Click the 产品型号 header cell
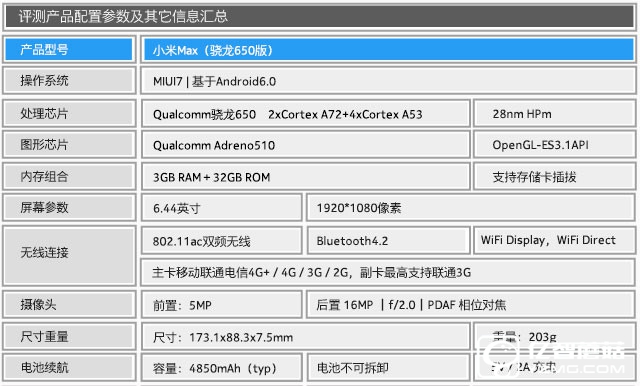This screenshot has height=386, width=640. click(x=69, y=49)
